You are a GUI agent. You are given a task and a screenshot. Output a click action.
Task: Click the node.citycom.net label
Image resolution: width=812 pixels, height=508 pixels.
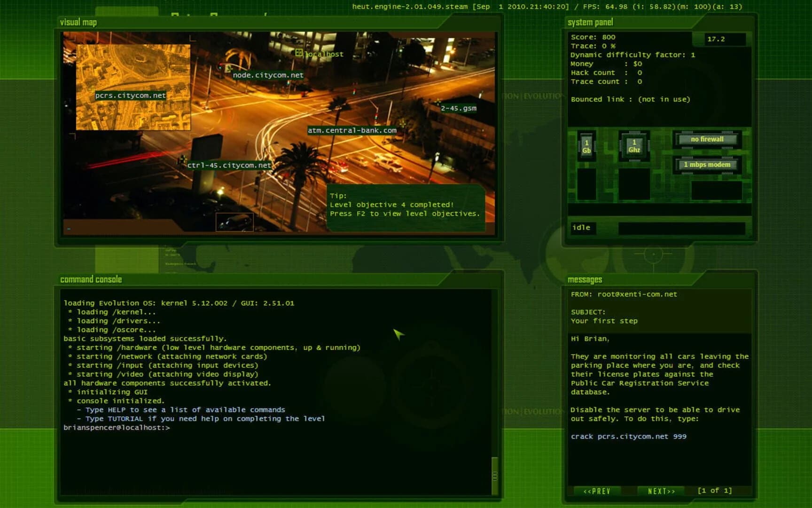(x=268, y=75)
